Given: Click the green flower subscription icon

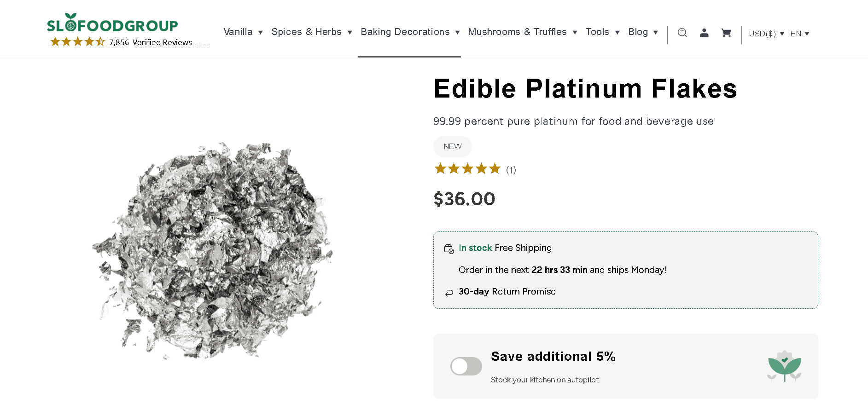Looking at the screenshot, I should point(784,366).
